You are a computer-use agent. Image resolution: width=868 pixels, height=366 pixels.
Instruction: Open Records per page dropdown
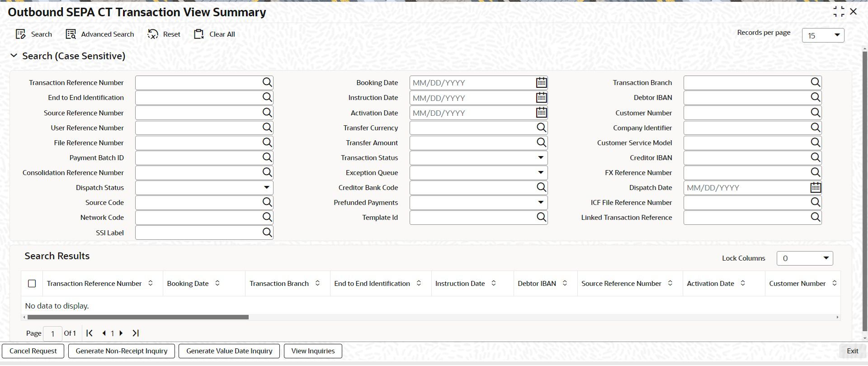click(x=823, y=35)
